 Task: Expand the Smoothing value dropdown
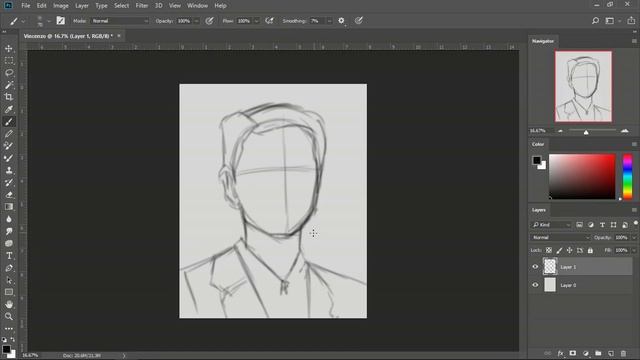coord(329,21)
